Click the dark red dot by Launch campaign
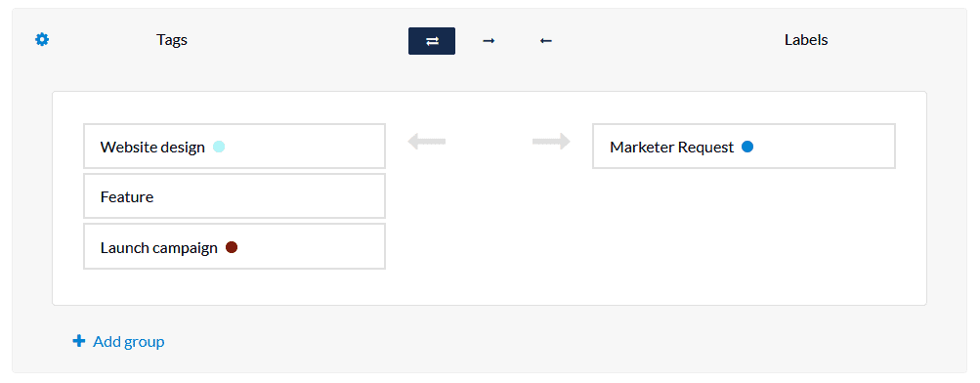Viewport: 980px width, 383px height. pyautogui.click(x=232, y=247)
